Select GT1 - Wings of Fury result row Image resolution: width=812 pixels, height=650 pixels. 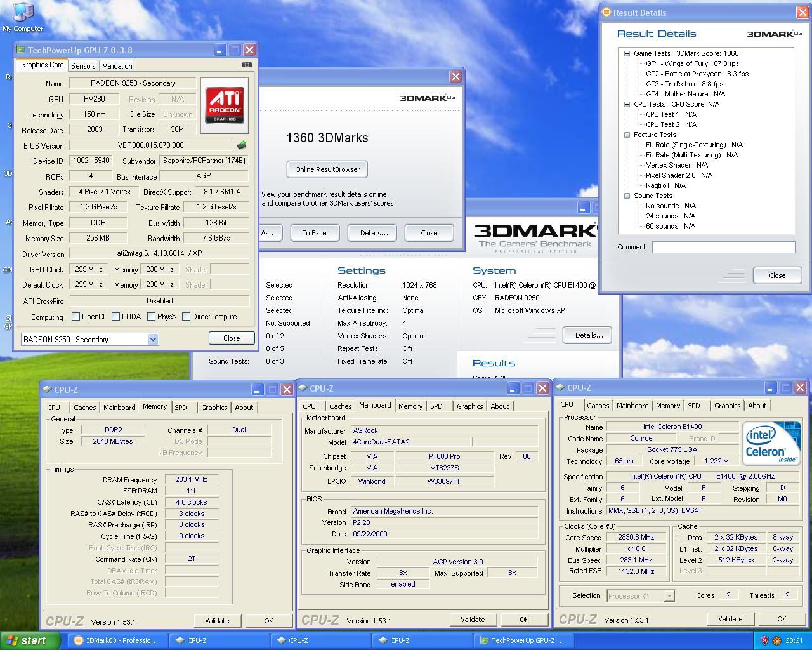(x=692, y=64)
